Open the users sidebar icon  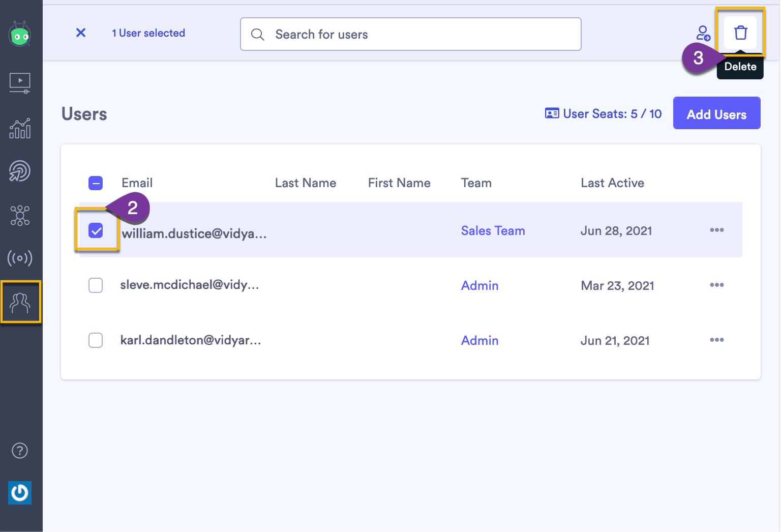click(20, 303)
